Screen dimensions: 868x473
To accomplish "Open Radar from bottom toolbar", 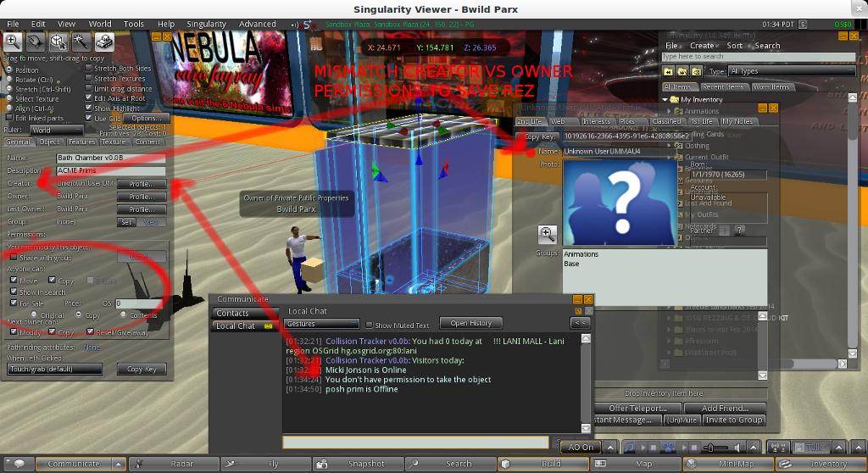I will point(174,465).
